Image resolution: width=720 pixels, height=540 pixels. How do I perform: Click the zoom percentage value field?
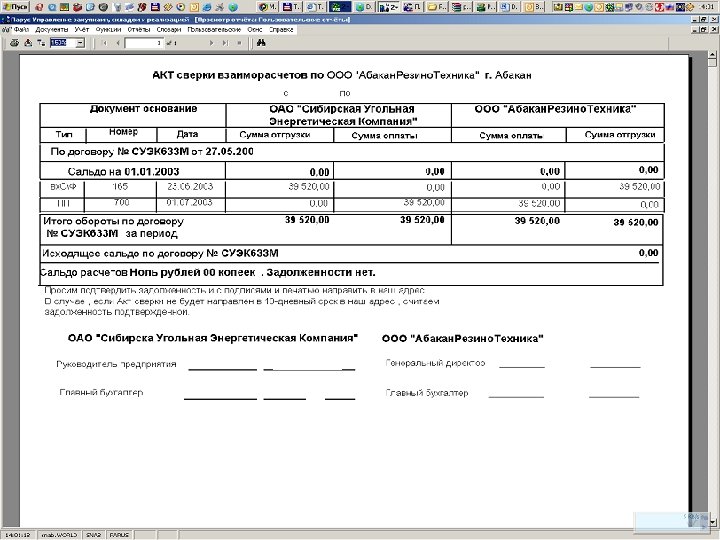[x=62, y=43]
